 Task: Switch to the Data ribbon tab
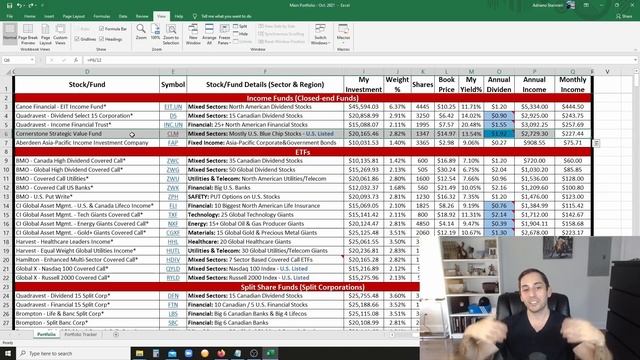pos(123,16)
